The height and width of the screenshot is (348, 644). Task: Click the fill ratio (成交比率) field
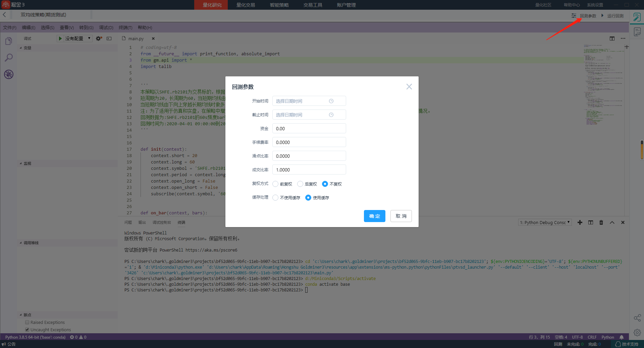pyautogui.click(x=309, y=170)
